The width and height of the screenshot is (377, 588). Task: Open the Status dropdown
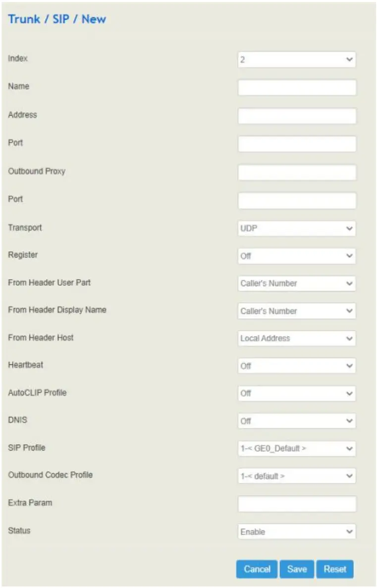coord(296,530)
